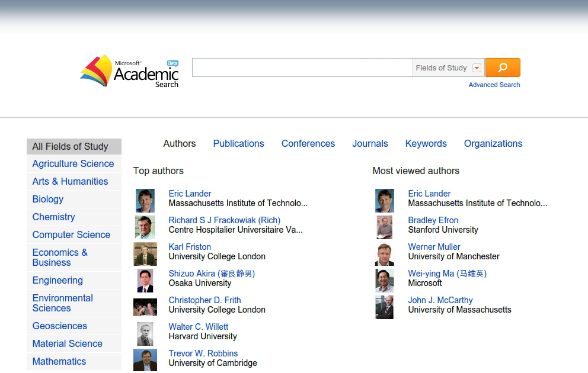Switch to the Authors tab

pyautogui.click(x=179, y=143)
